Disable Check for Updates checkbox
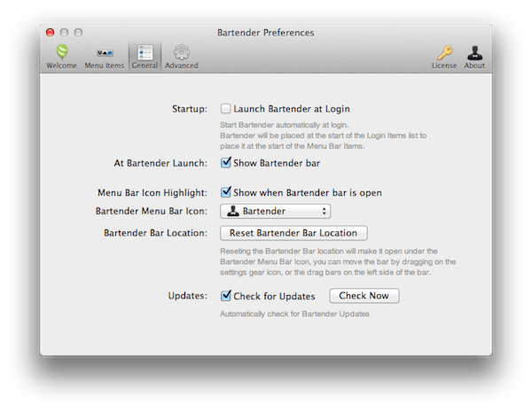This screenshot has width=532, height=411. (x=225, y=296)
